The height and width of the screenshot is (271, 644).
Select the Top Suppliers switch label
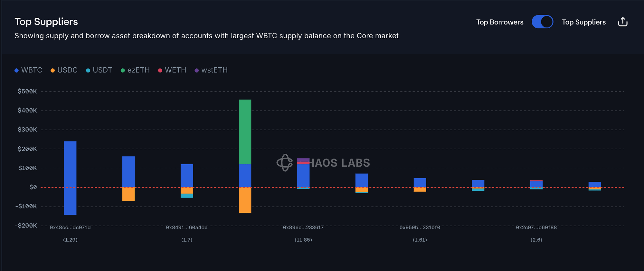click(x=583, y=22)
